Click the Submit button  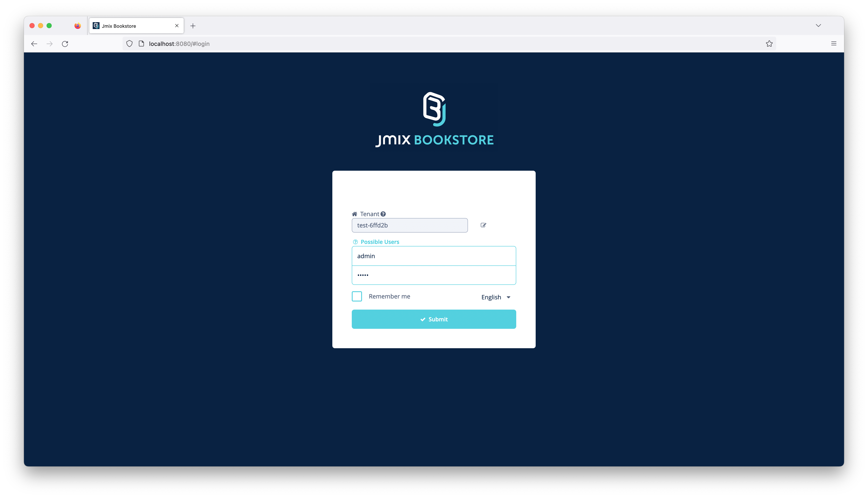(434, 319)
